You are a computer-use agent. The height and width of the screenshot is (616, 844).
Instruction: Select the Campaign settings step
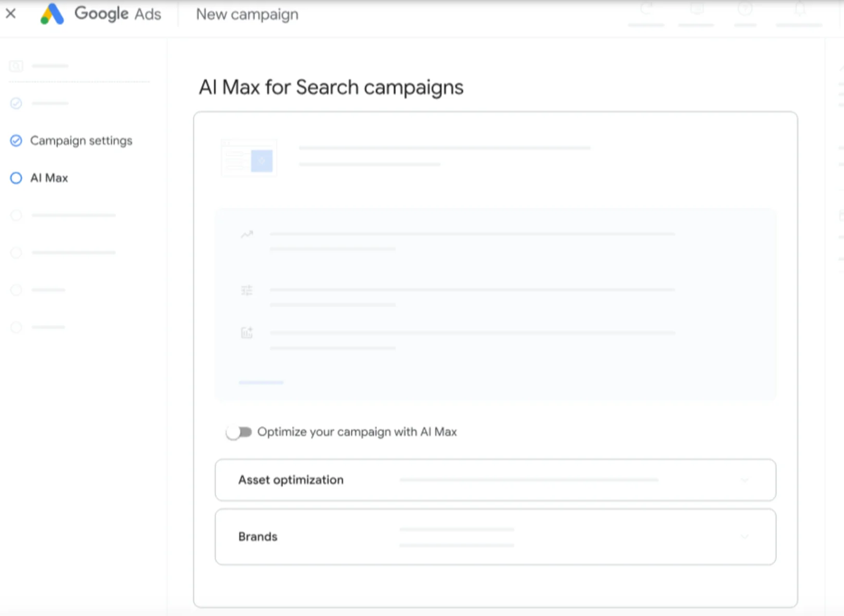[81, 140]
